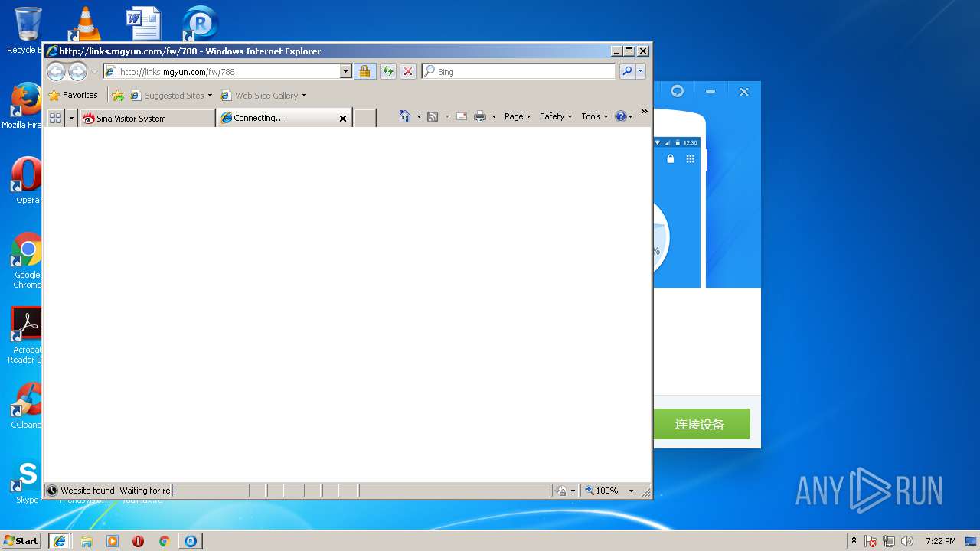Open Acrobat Reader desktop shortcut
980x551 pixels.
pos(25,335)
